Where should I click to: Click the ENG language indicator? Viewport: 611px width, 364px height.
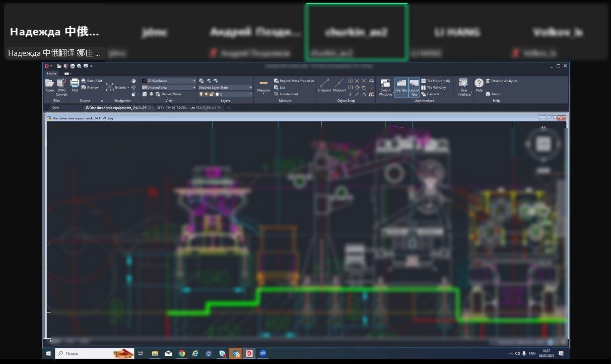point(532,353)
